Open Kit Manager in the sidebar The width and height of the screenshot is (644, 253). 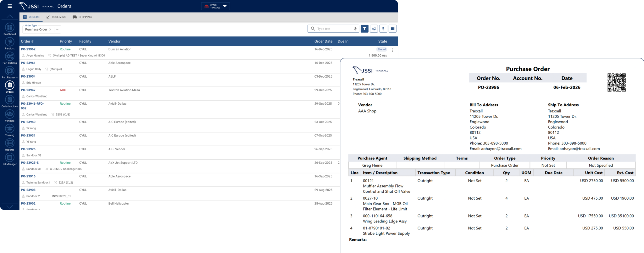coord(10,158)
